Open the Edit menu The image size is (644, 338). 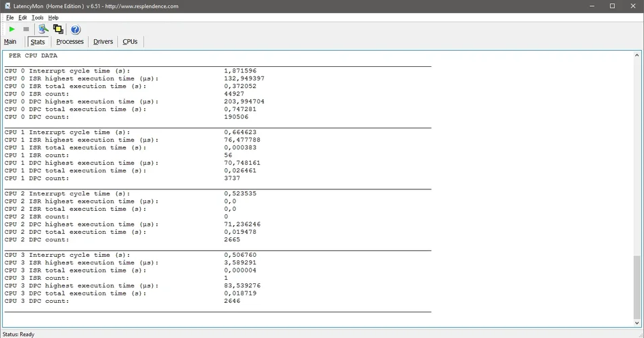[x=22, y=18]
